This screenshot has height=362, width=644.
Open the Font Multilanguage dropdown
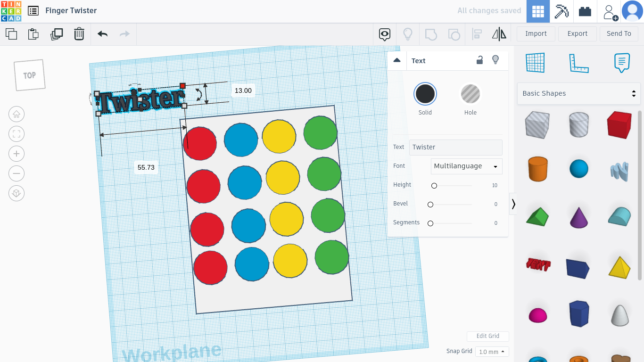pos(467,166)
